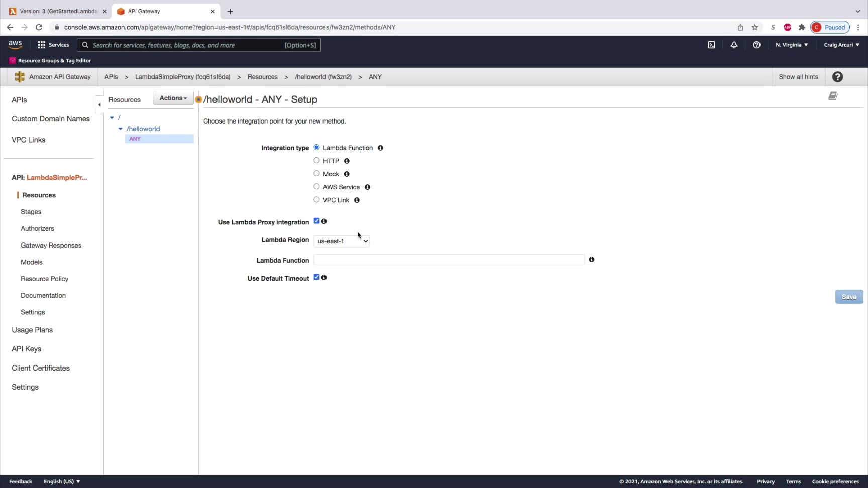Screen dimensions: 868x488
Task: Open Chrome's three-dot menu
Action: pos(858,27)
